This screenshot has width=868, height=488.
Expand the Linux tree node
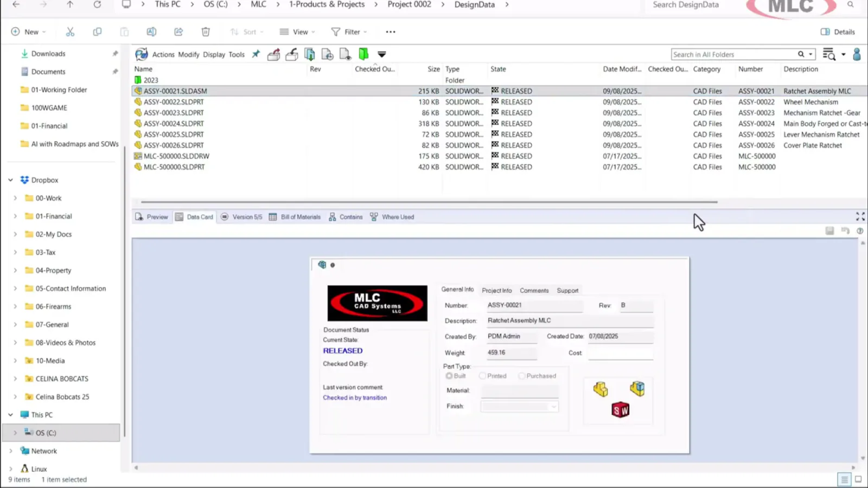tap(10, 469)
